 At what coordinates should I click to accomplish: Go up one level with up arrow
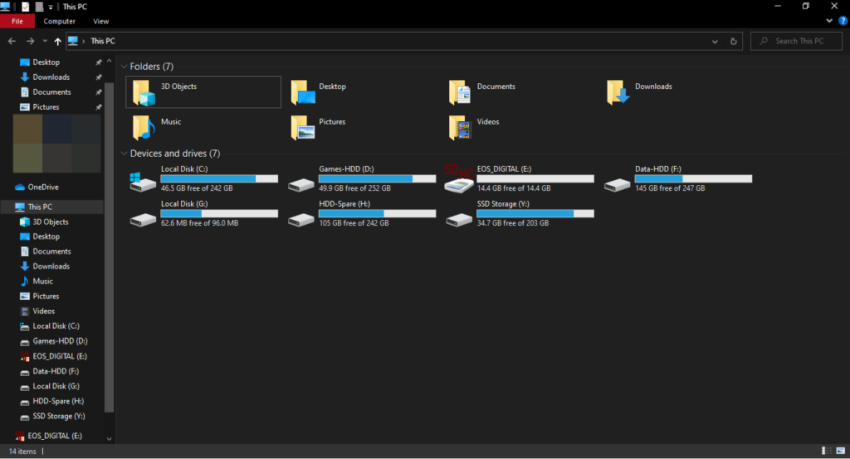pos(57,41)
